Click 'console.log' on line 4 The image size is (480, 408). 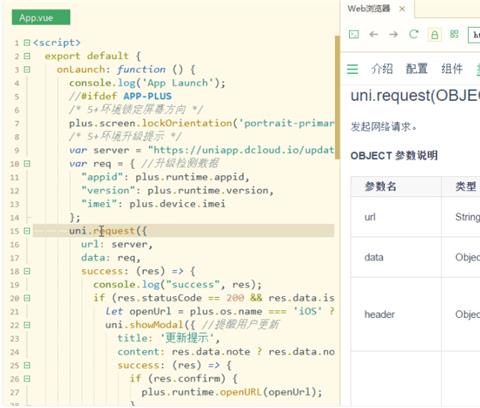(102, 83)
